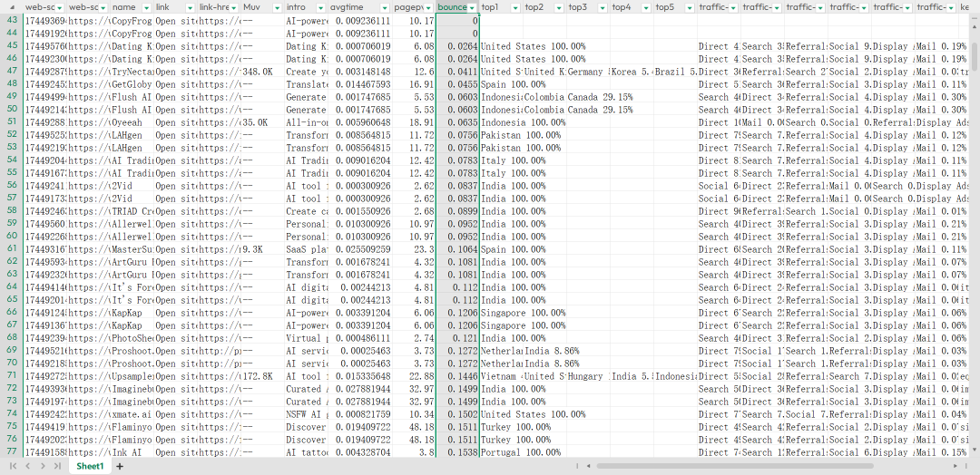Select intro cell NSFW AI

click(307, 414)
